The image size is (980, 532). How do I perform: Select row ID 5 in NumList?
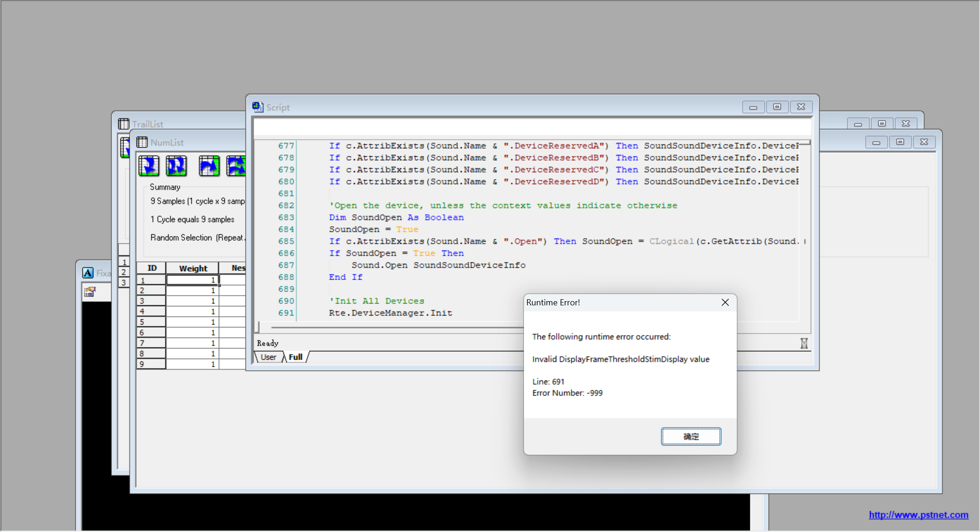point(150,322)
